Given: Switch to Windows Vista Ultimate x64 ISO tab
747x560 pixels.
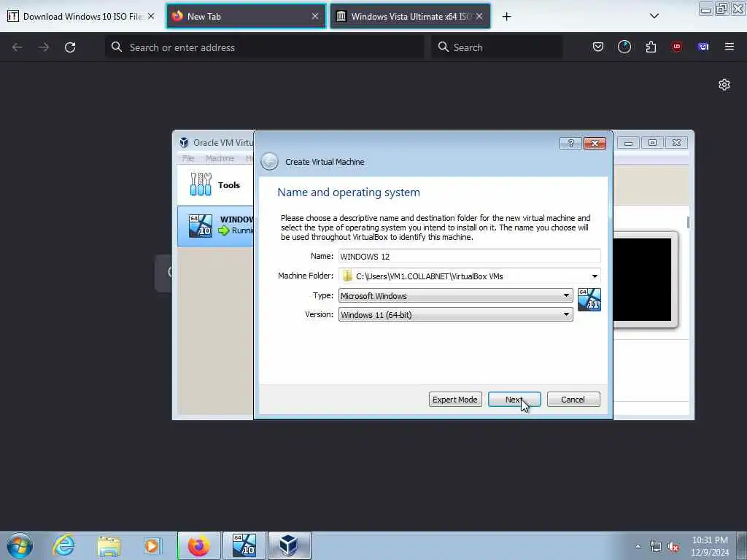Looking at the screenshot, I should pyautogui.click(x=410, y=16).
